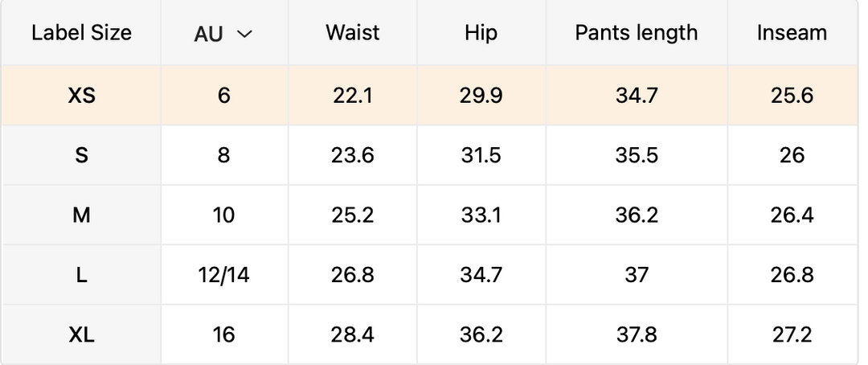This screenshot has width=868, height=365.
Task: Select the L size row label
Action: click(x=81, y=275)
